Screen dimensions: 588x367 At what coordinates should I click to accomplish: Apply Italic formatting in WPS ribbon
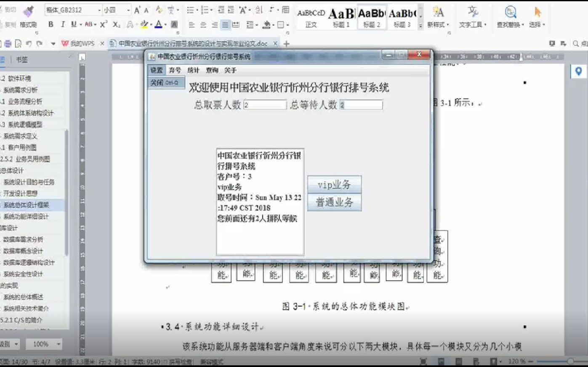coord(63,24)
